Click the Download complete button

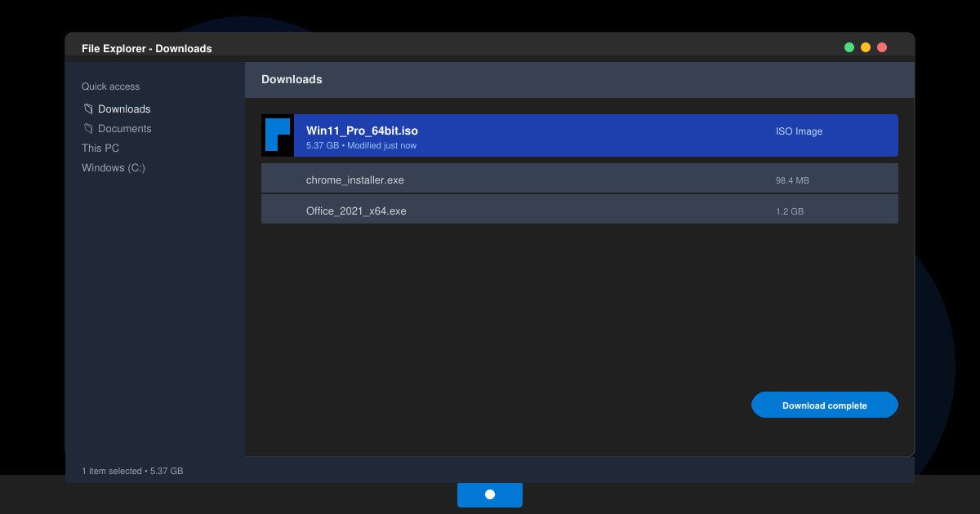tap(825, 405)
